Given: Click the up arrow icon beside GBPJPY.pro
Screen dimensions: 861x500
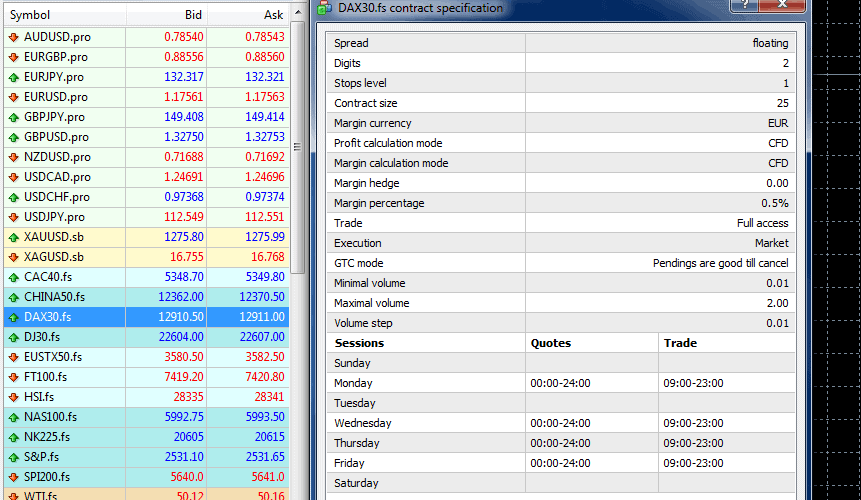Looking at the screenshot, I should [14, 117].
